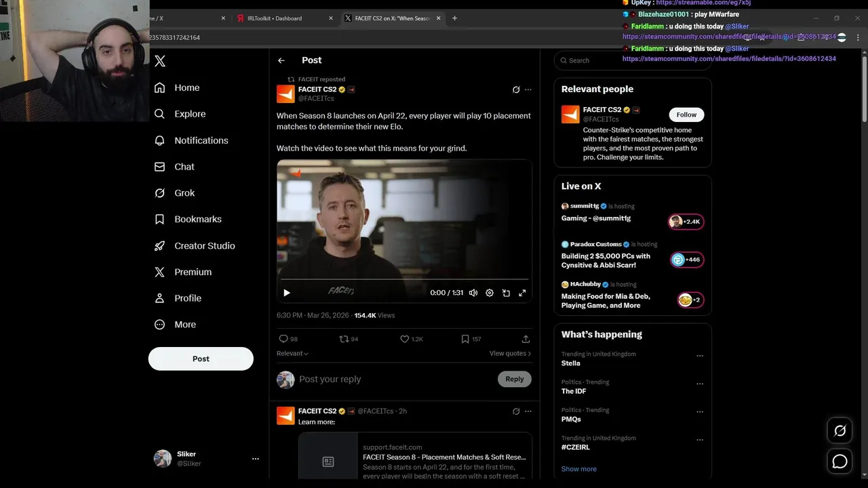This screenshot has height=488, width=868.
Task: Open video settings gear
Action: point(490,293)
